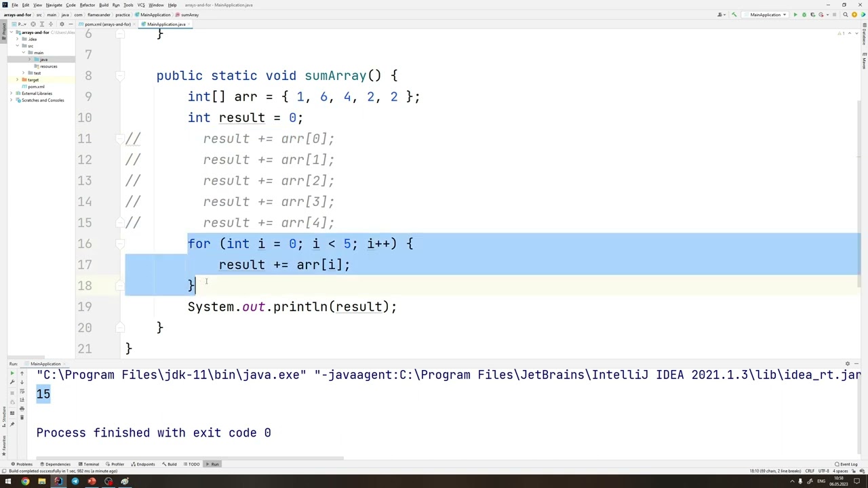Expand External Libraries node
This screenshot has width=868, height=488.
click(x=12, y=93)
